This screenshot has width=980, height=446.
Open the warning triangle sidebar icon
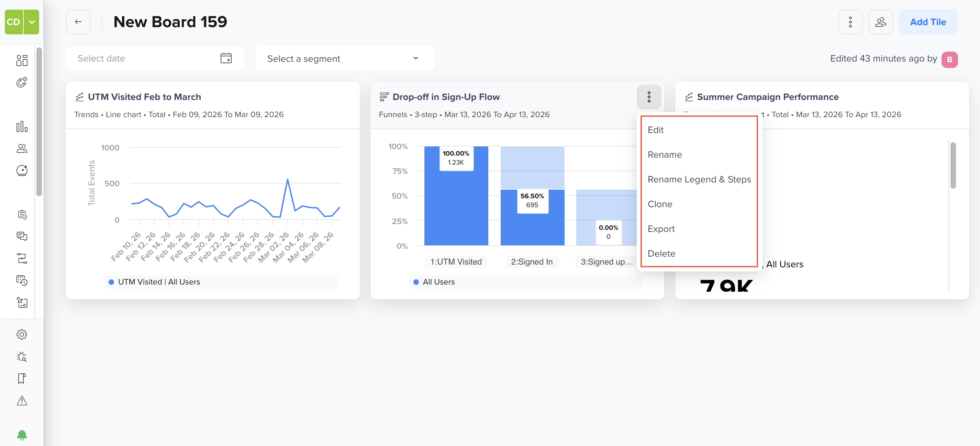pyautogui.click(x=22, y=400)
